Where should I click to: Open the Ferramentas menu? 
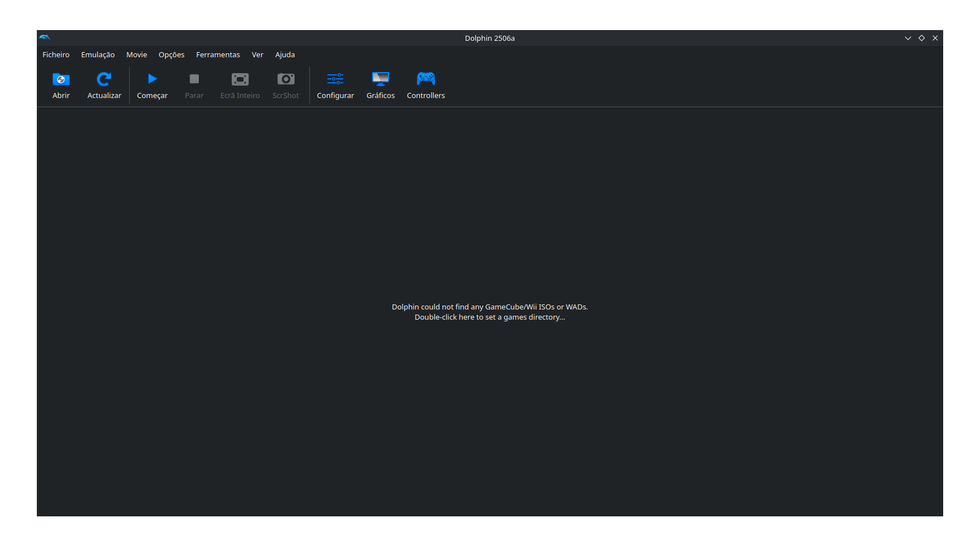[x=218, y=54]
